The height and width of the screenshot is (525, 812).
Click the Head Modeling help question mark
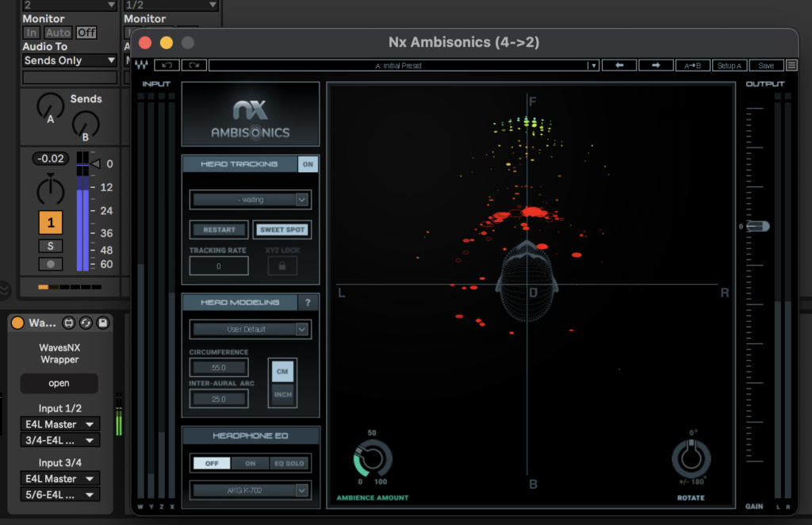(308, 302)
